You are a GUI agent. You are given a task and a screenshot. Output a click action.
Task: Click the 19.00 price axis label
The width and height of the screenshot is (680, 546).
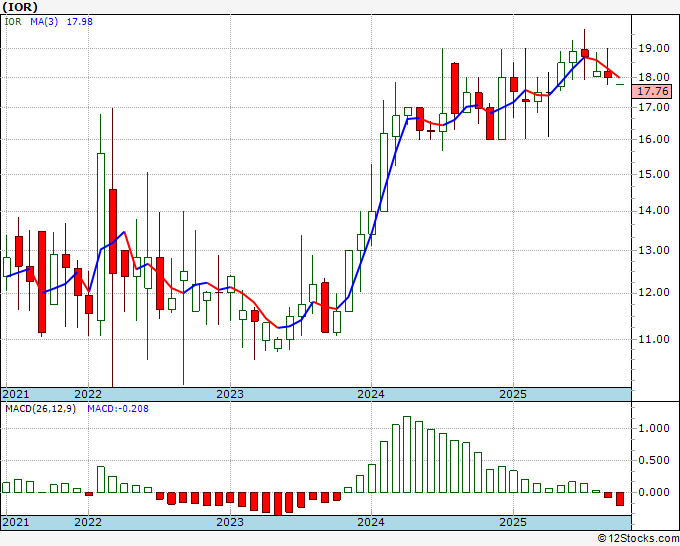point(654,48)
